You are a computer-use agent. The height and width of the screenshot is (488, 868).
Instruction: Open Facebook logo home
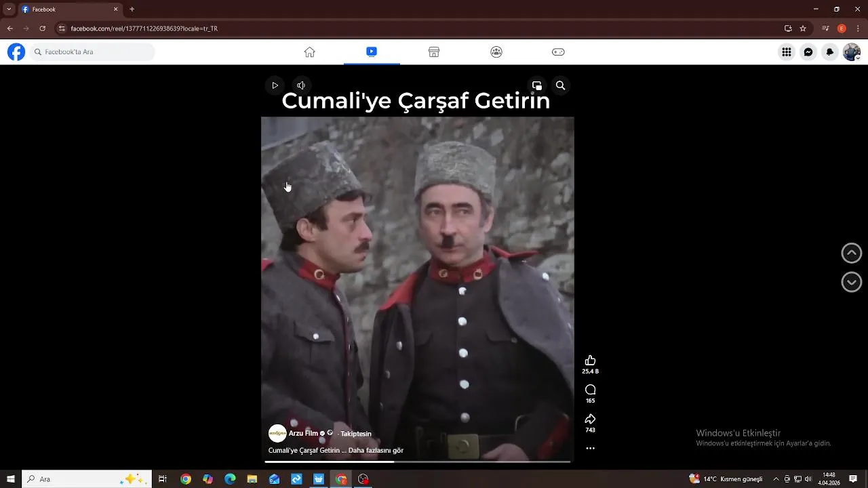[16, 52]
